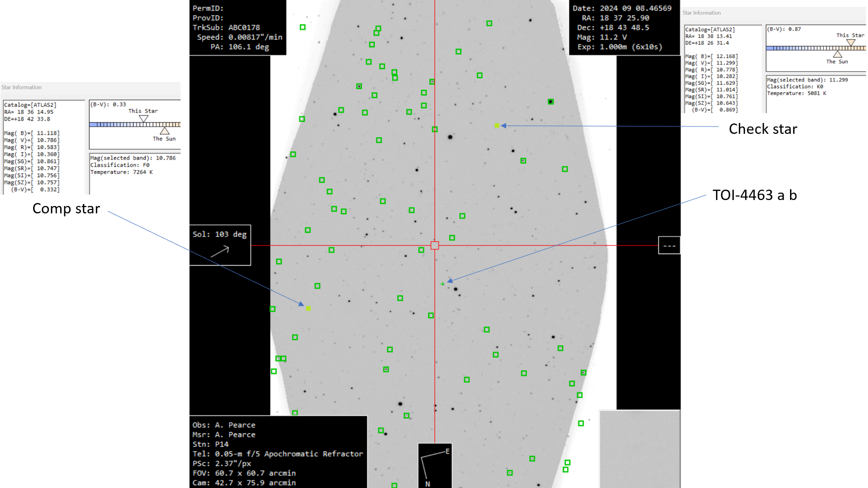Click 'The Sun' triangle in the K0 star panel
This screenshot has height=488, width=868.
coord(837,54)
